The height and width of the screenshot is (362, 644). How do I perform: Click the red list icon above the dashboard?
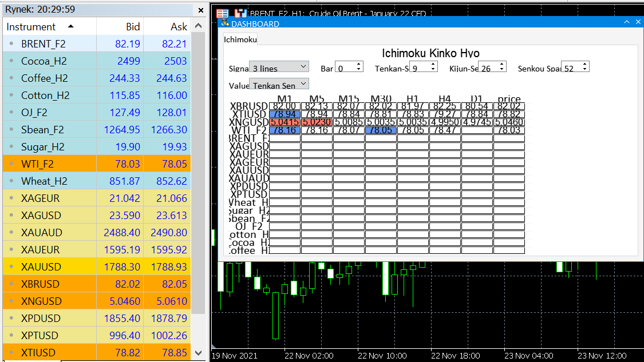click(223, 13)
